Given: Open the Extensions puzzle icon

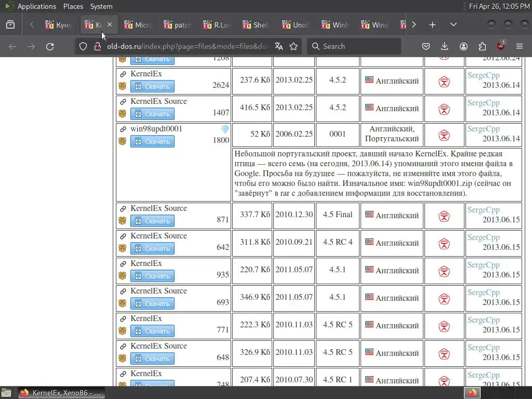Looking at the screenshot, I should (482, 46).
